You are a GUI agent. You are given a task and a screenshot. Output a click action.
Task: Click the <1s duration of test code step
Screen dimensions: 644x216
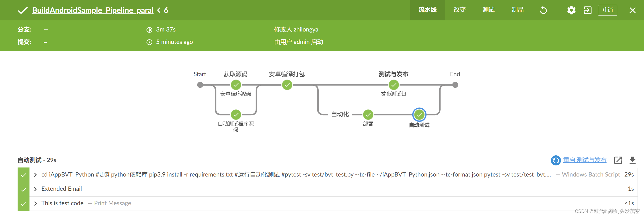629,203
